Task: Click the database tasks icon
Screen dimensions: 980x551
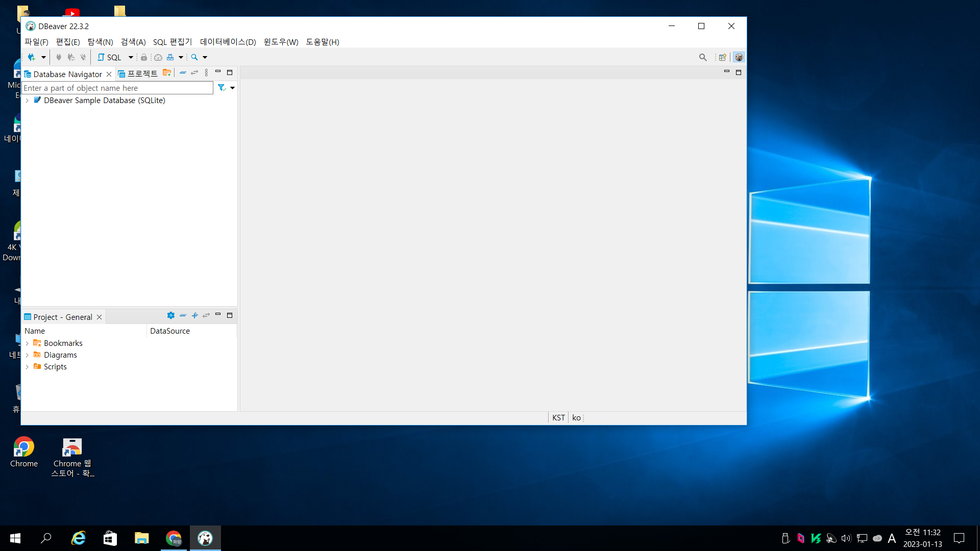Action: [x=170, y=57]
